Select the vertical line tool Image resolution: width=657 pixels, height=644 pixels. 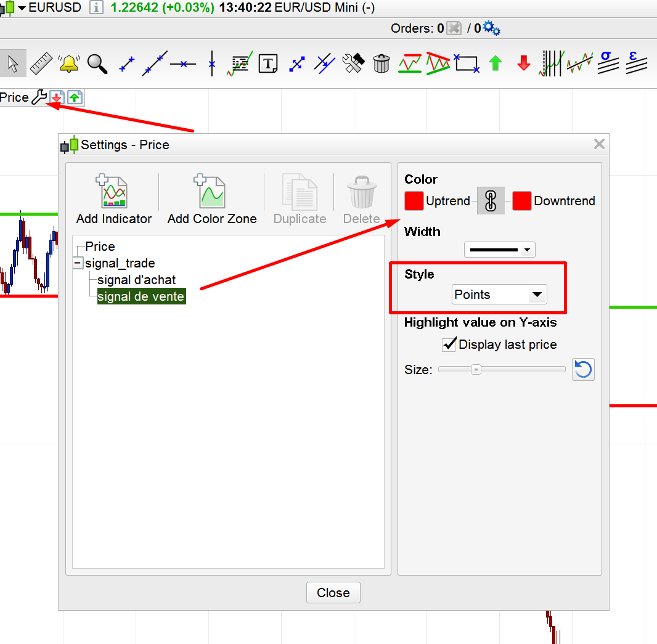[x=212, y=63]
